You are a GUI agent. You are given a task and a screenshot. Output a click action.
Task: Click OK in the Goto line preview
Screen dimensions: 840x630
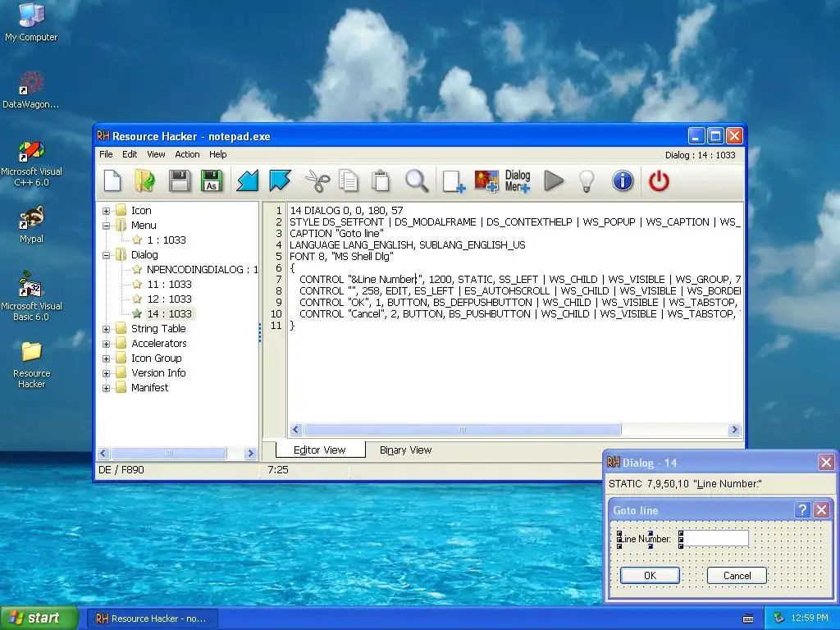click(650, 575)
